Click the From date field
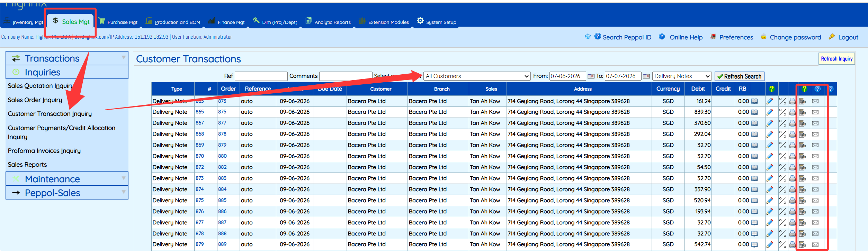This screenshot has width=868, height=251. point(567,76)
